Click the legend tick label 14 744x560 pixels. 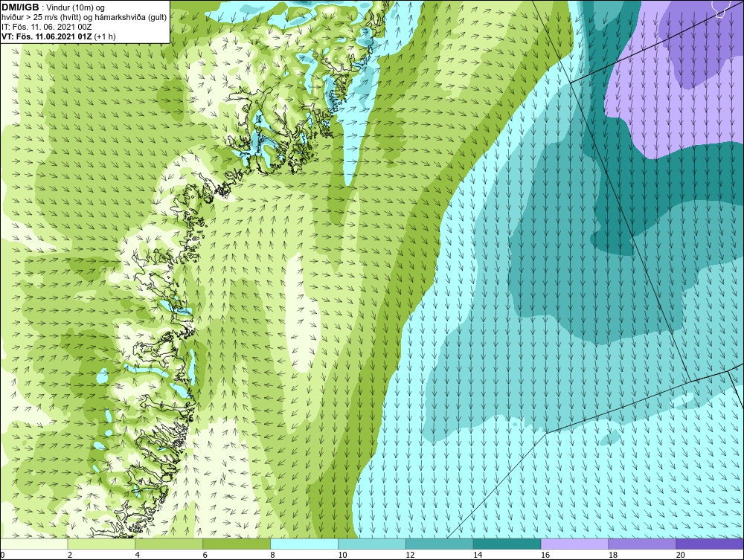coord(478,555)
